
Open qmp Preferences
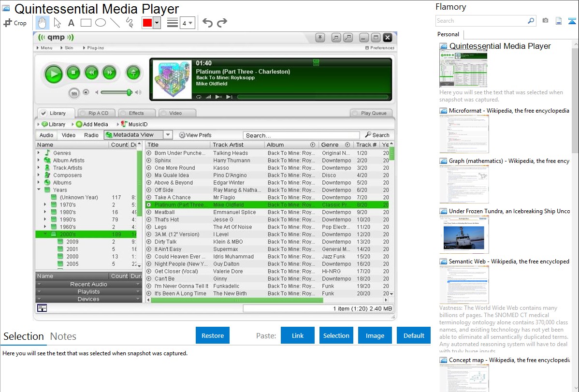pyautogui.click(x=379, y=48)
